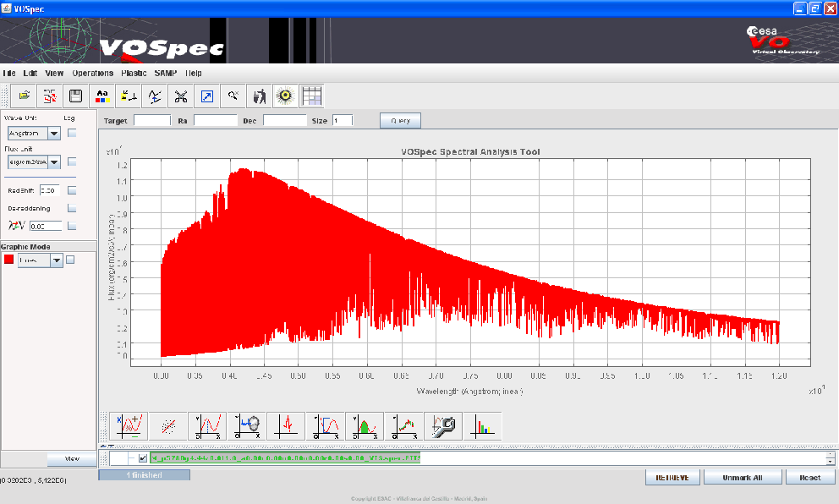Open the wrench tuning tool icon
The image size is (839, 504).
click(x=444, y=425)
